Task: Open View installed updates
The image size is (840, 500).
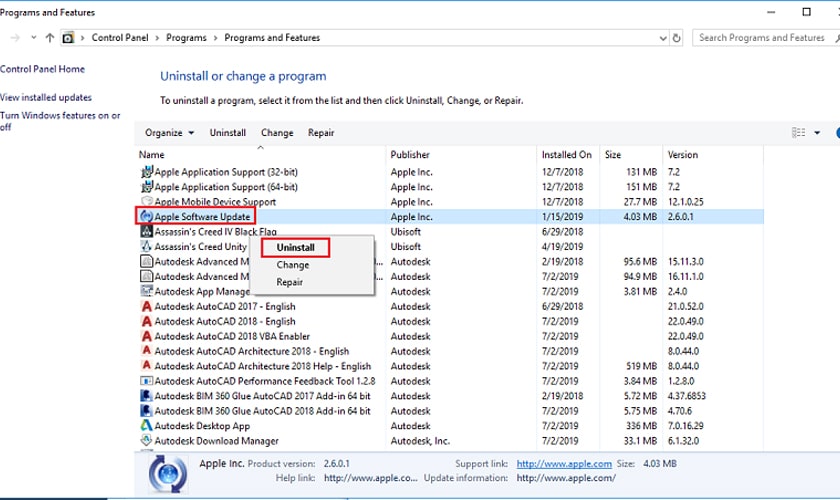Action: click(46, 98)
